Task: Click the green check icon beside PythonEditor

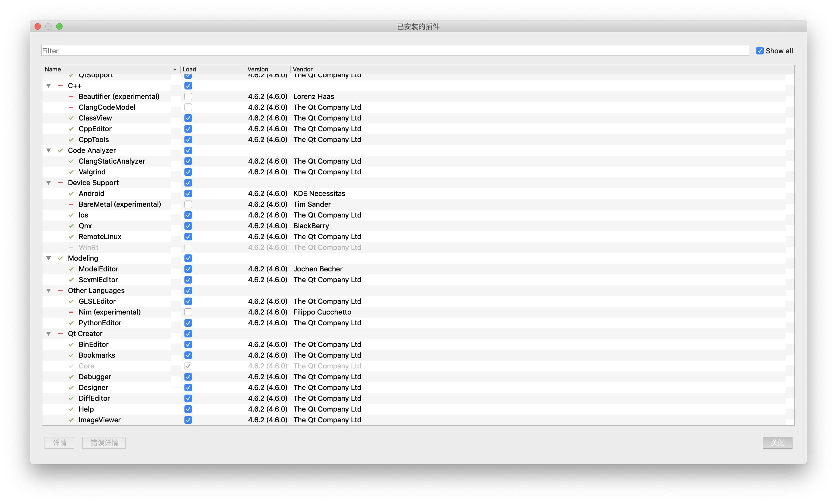Action: click(71, 323)
